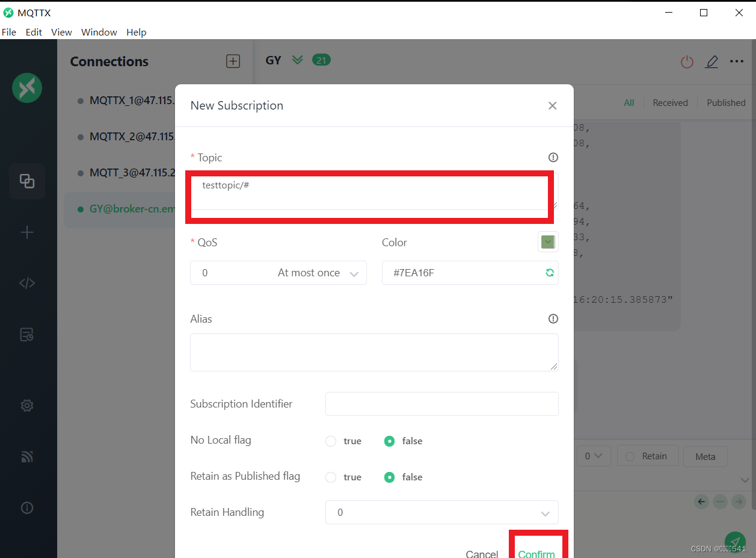Open the publish QoS 0 dropdown
This screenshot has width=756, height=558.
593,456
